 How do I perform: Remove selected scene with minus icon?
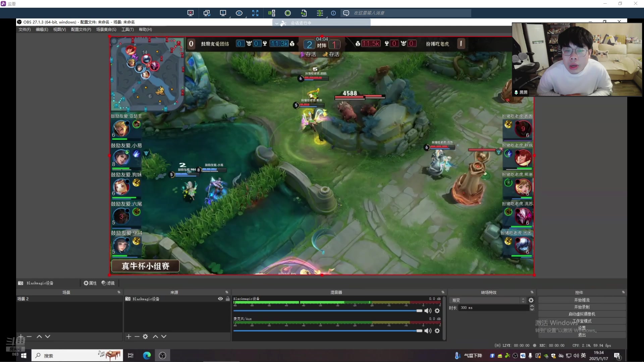click(29, 336)
